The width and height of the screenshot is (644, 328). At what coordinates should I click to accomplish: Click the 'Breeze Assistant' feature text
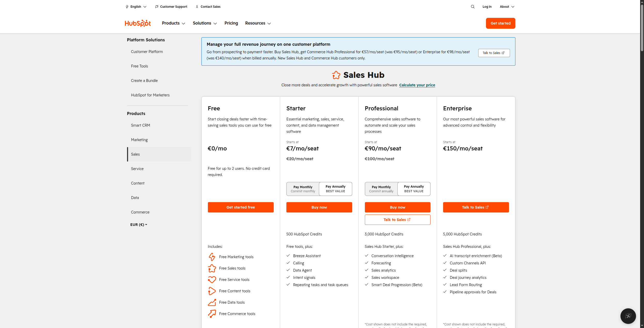tap(307, 256)
